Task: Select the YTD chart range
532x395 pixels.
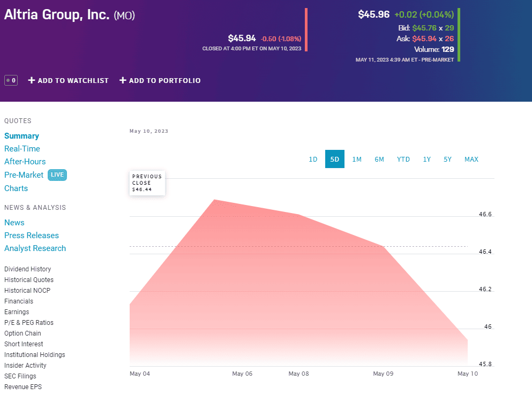Action: [x=403, y=159]
